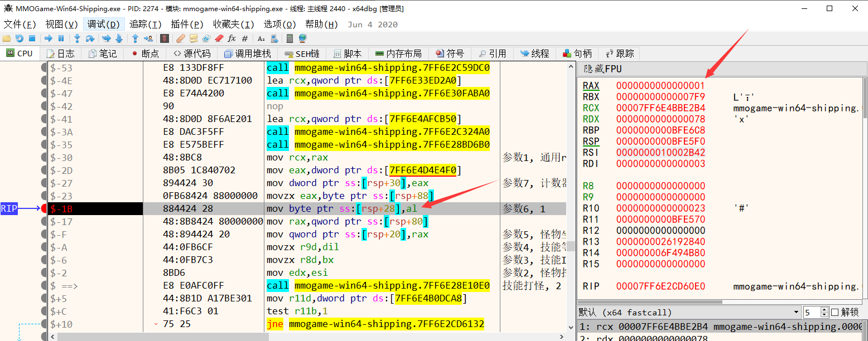The image size is (868, 341).
Task: Toggle breakpoint on the $-30 line
Action: click(44, 158)
